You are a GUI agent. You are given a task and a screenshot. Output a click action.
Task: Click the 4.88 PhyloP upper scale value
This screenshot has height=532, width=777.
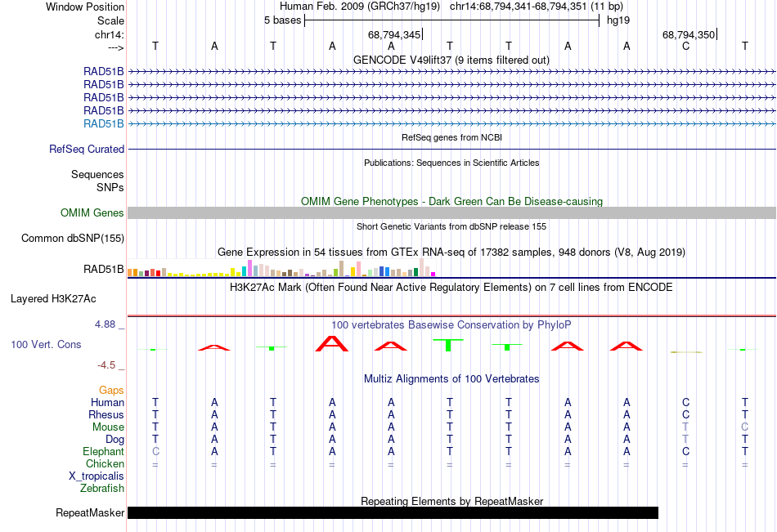[105, 324]
